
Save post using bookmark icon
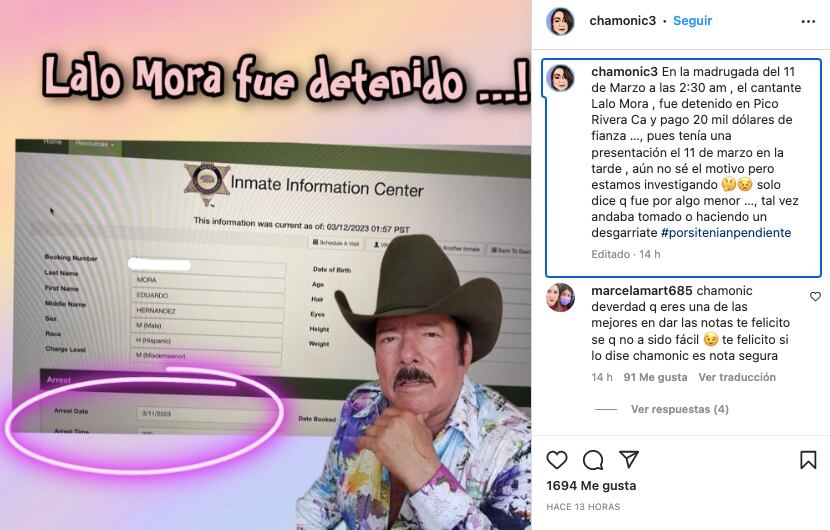[x=808, y=460]
